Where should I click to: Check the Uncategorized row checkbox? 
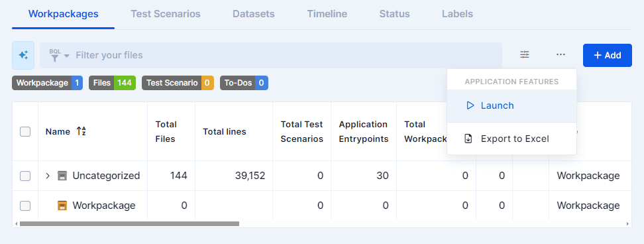pos(25,176)
